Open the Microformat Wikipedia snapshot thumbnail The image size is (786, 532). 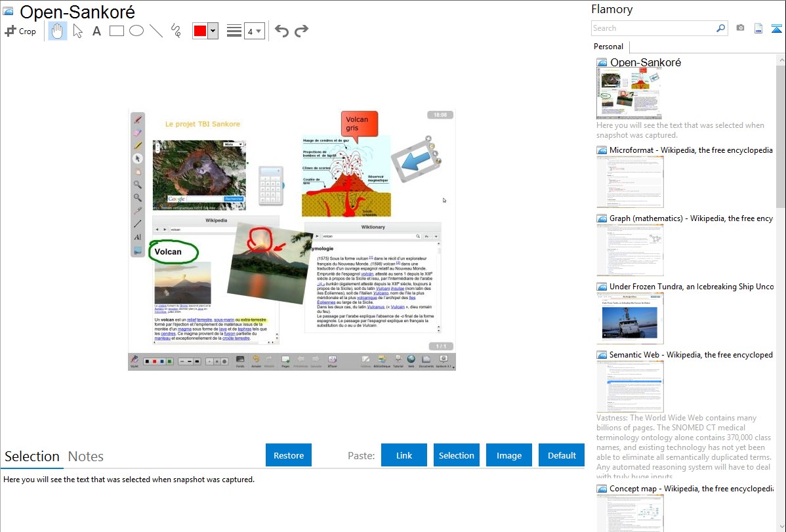(630, 182)
